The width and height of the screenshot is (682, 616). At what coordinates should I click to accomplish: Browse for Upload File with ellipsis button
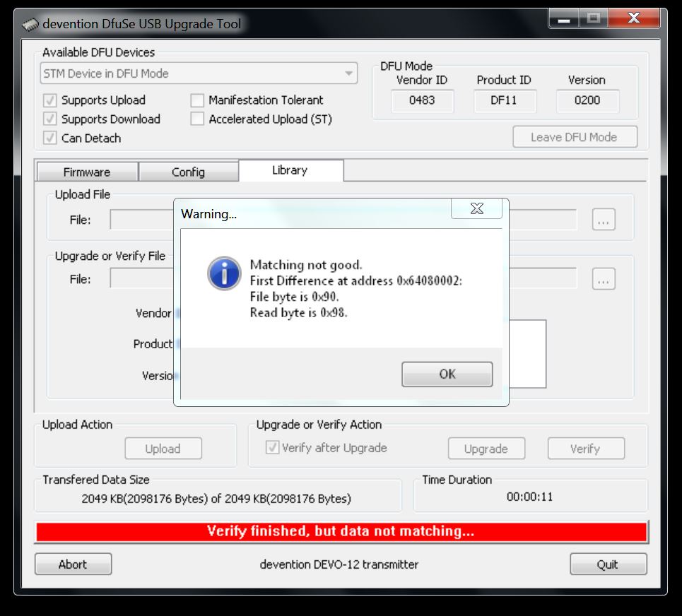tap(604, 220)
